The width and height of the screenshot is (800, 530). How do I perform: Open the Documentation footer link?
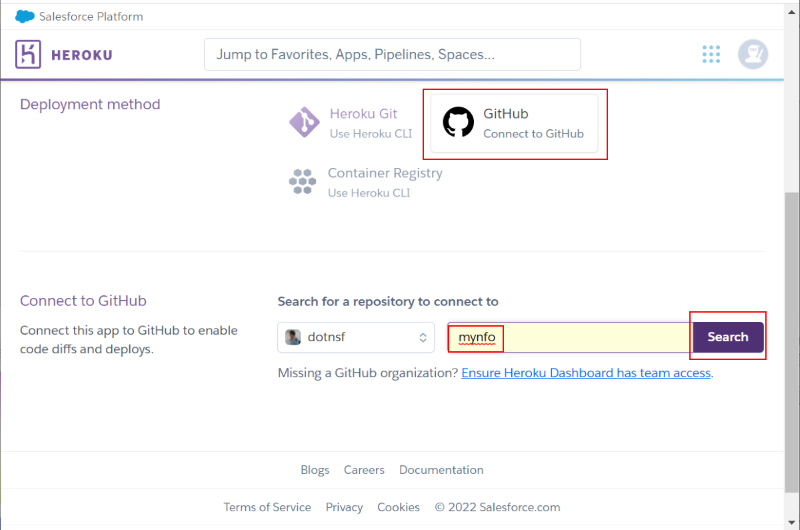441,470
